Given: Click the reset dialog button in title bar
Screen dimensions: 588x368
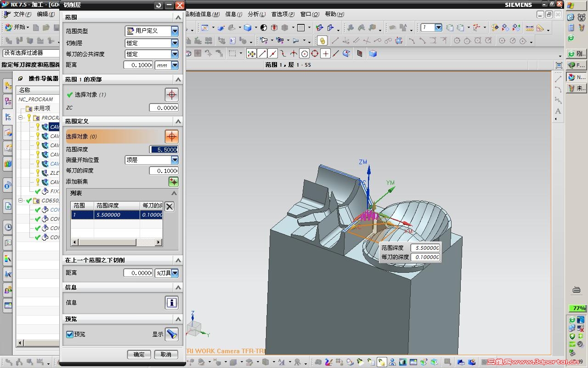Looking at the screenshot, I should [158, 5].
